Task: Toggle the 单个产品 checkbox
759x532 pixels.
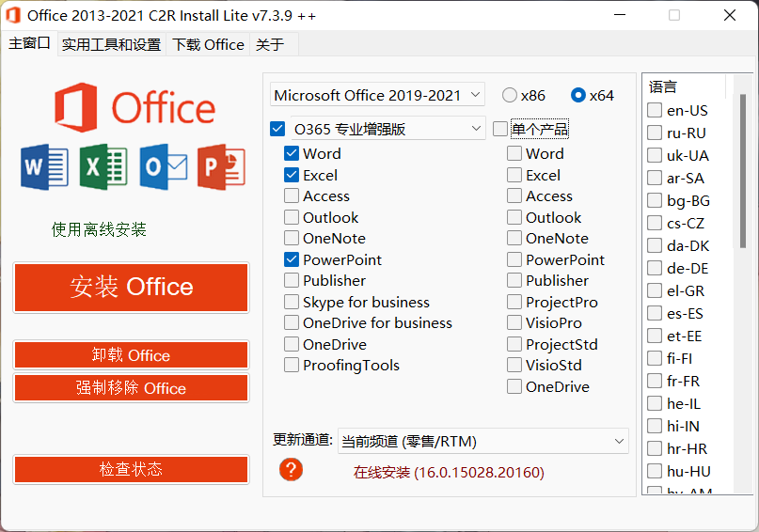Action: click(x=500, y=129)
